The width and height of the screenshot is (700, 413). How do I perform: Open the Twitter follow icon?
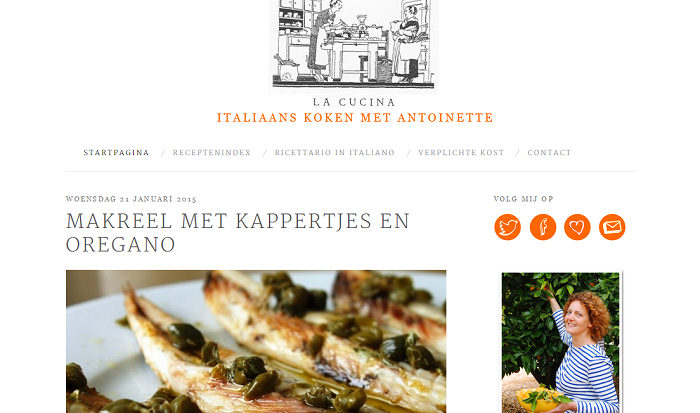(508, 227)
